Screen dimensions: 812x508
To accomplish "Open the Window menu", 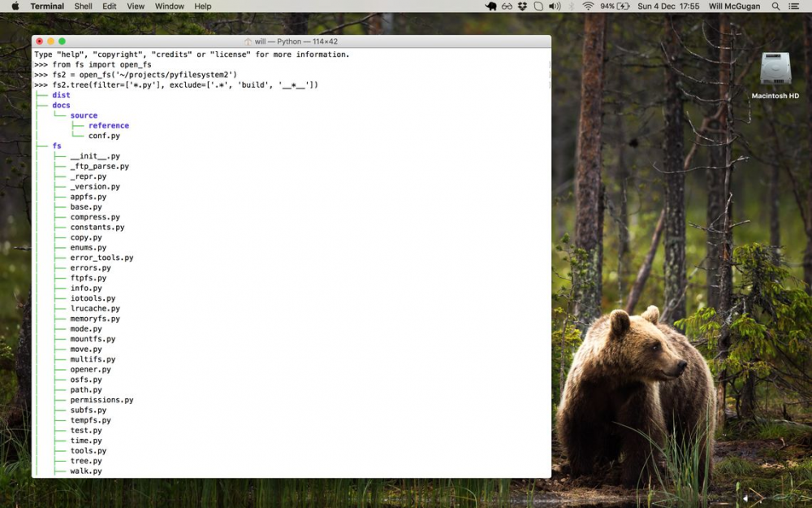I will coord(170,7).
